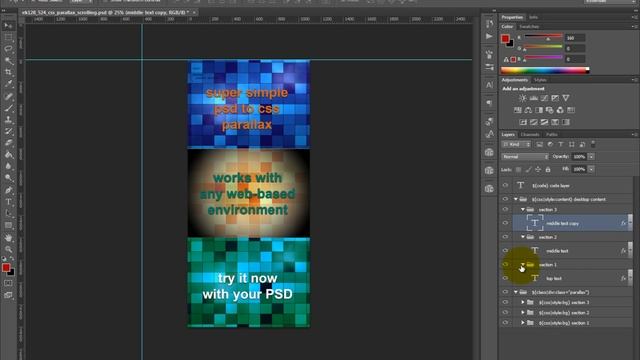Switch to the Styles tab
This screenshot has height=360, width=640.
540,80
